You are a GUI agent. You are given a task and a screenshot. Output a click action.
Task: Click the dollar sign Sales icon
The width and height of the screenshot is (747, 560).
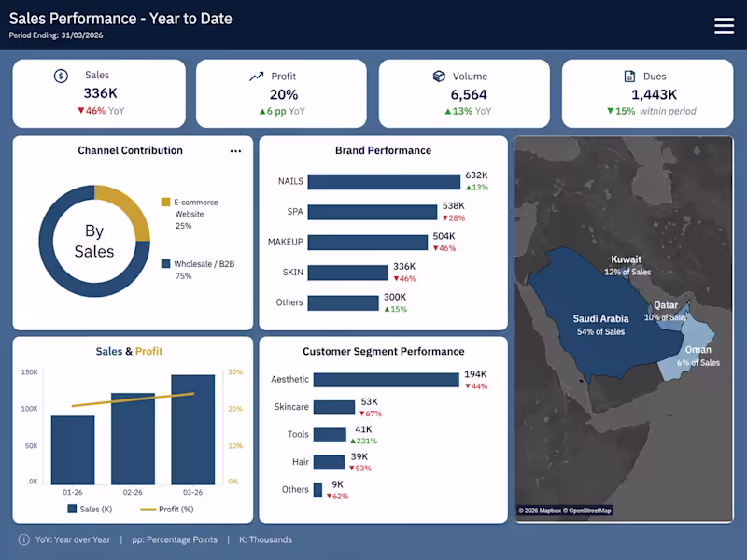[x=61, y=76]
